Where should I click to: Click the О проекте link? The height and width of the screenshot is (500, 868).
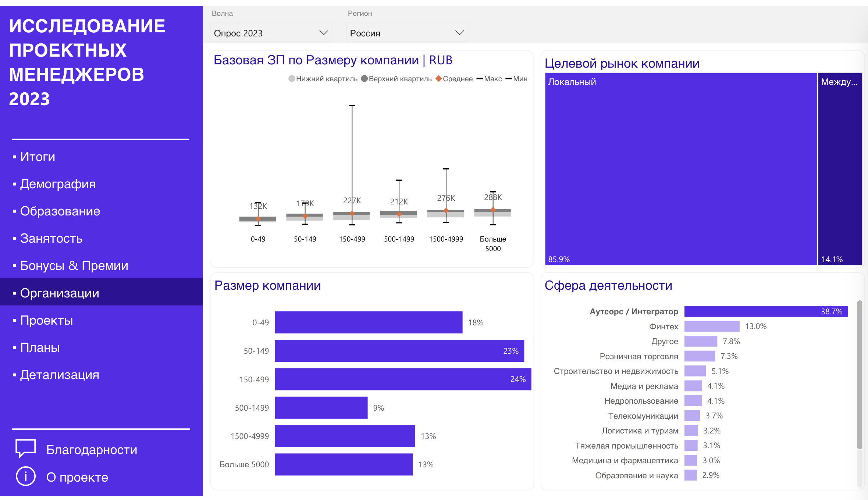(x=77, y=477)
